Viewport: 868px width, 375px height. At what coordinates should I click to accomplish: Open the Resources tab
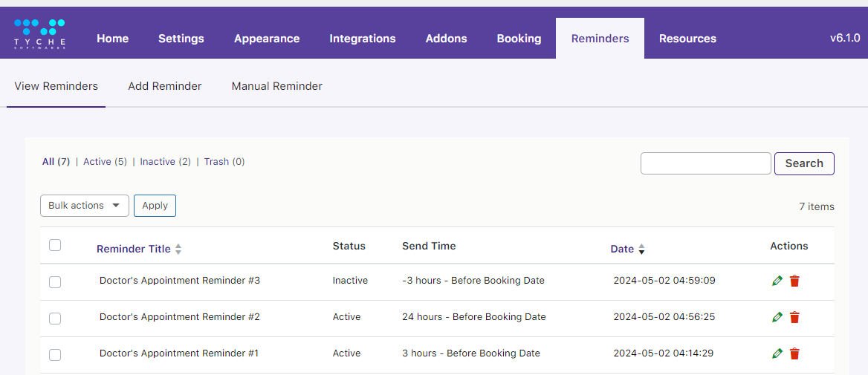point(687,39)
